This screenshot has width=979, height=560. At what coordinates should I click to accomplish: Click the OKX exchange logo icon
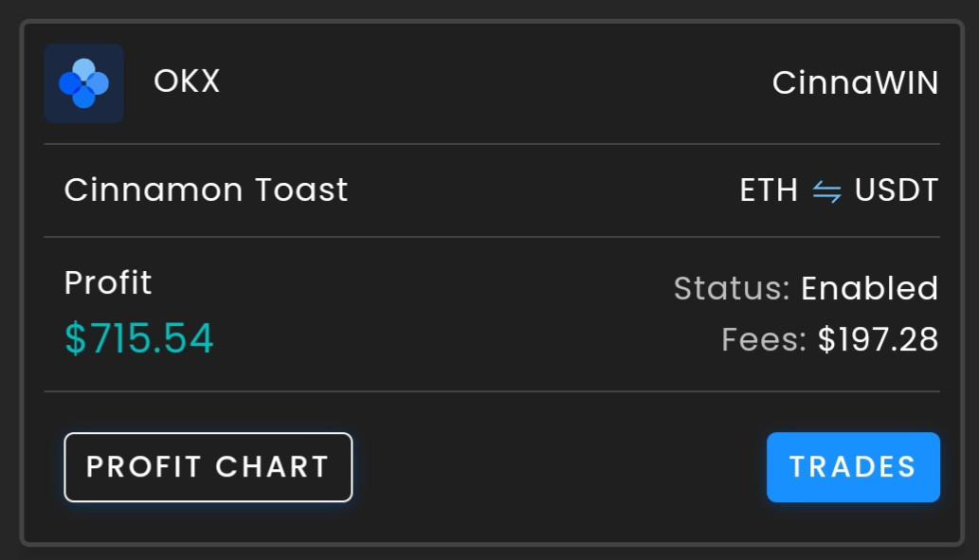coord(83,83)
